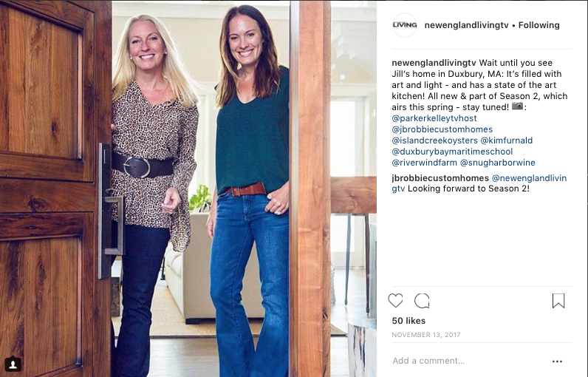The width and height of the screenshot is (588, 377).
Task: Focus the Add a comment field
Action: (469, 361)
